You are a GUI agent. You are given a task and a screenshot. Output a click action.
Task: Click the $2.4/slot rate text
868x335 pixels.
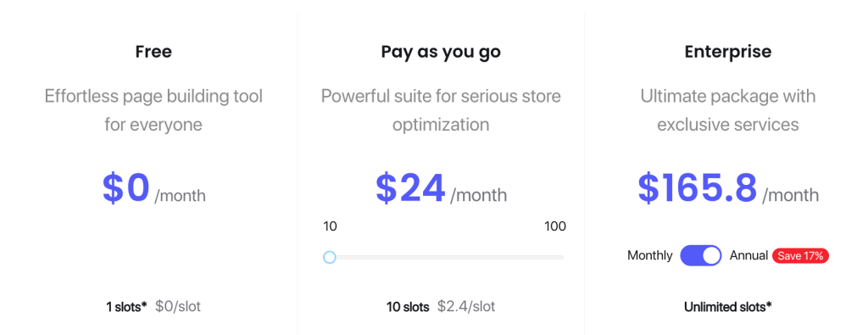click(466, 306)
